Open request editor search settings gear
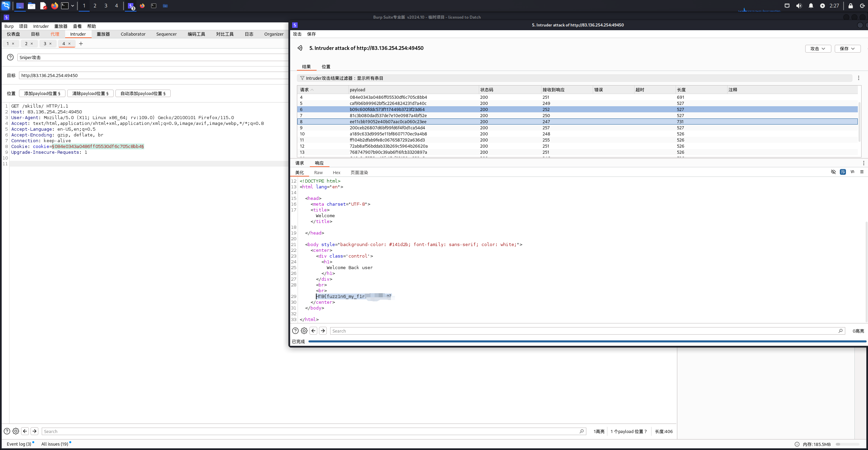868x450 pixels. tap(16, 431)
